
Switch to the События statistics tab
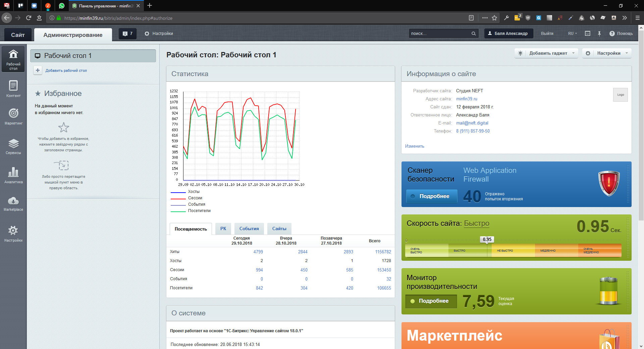pyautogui.click(x=249, y=229)
